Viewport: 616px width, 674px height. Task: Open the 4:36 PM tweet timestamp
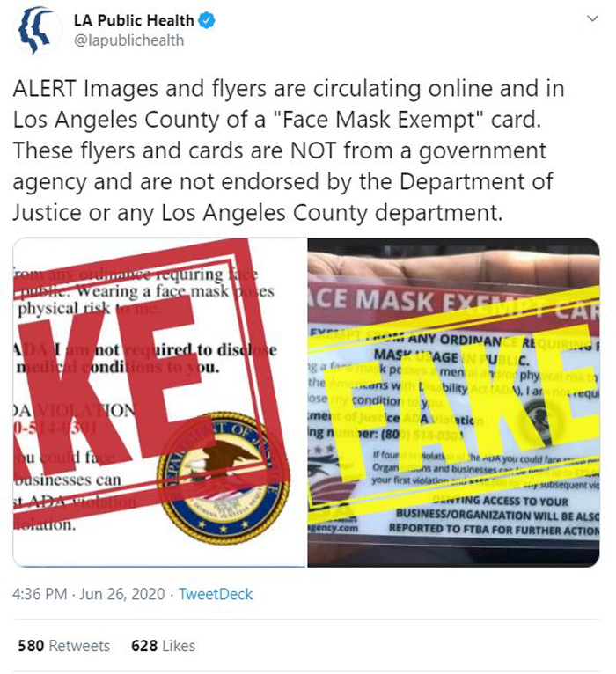(x=89, y=594)
